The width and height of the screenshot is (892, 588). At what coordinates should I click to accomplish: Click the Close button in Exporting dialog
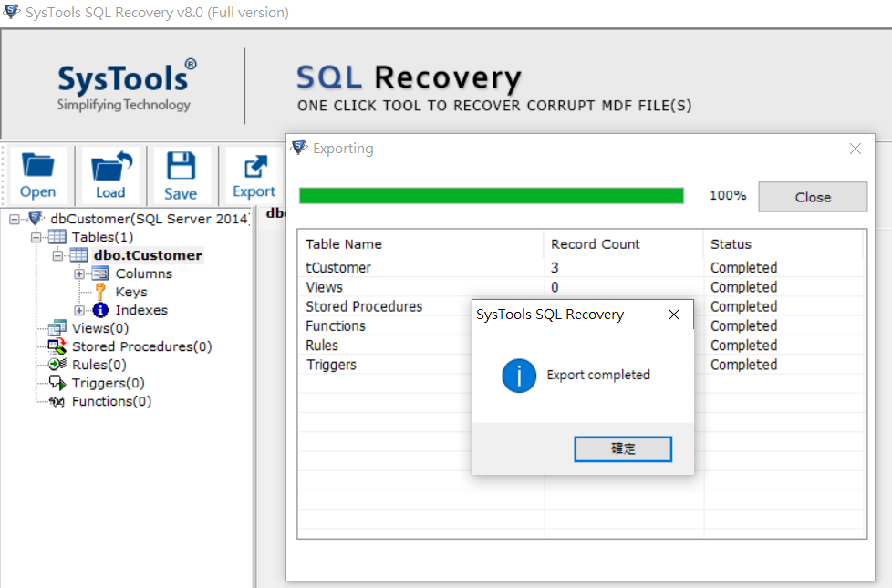(813, 197)
